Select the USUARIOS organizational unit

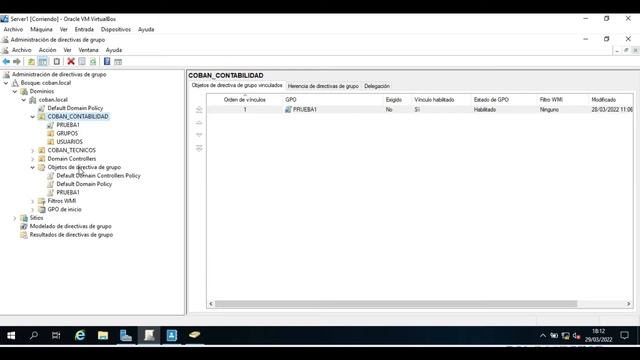pos(69,142)
